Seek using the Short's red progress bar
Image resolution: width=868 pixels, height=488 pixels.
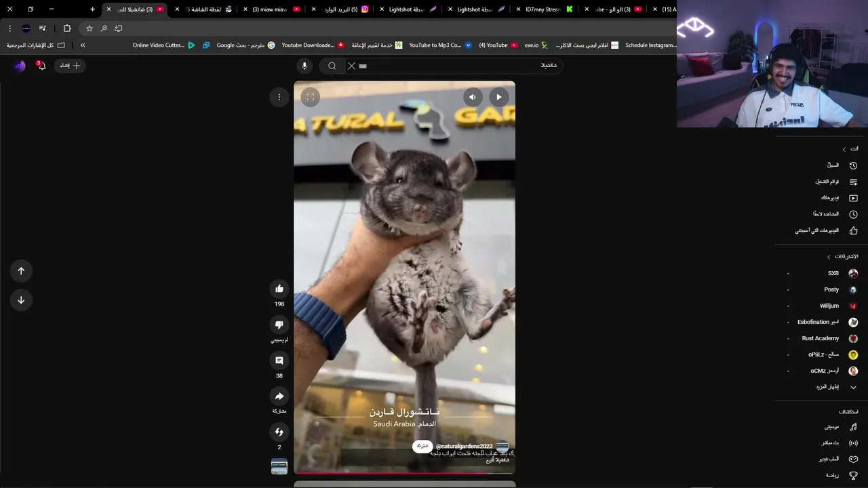click(x=404, y=473)
